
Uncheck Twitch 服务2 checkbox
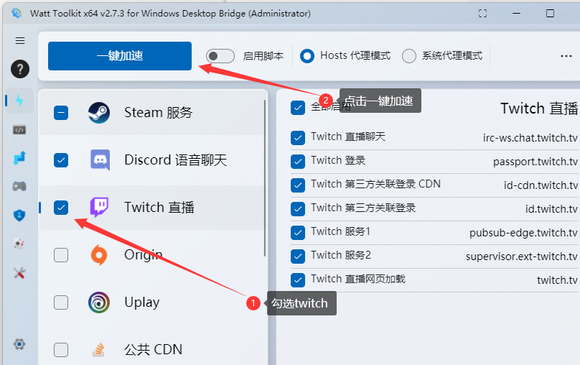[x=298, y=256]
